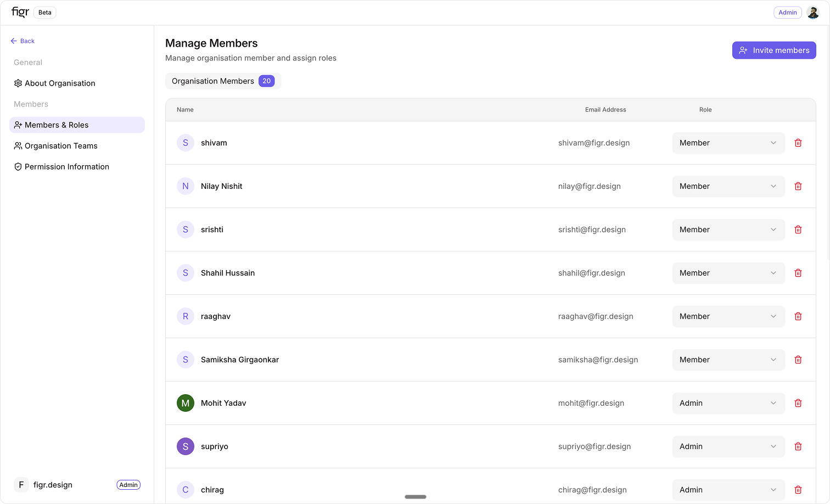Image resolution: width=830 pixels, height=504 pixels.
Task: Open supriyo's Admin role dropdown
Action: tap(728, 446)
